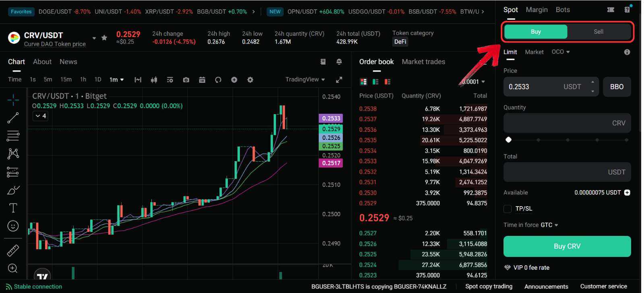Collapse the indicator legend showing 4
Screen dimensions: 644x293
tap(41, 116)
